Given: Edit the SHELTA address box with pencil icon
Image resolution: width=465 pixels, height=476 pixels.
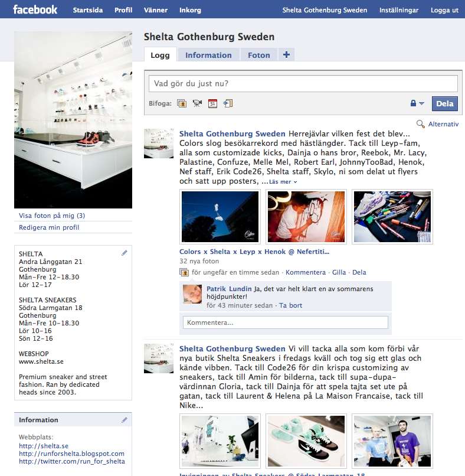Looking at the screenshot, I should coord(125,253).
